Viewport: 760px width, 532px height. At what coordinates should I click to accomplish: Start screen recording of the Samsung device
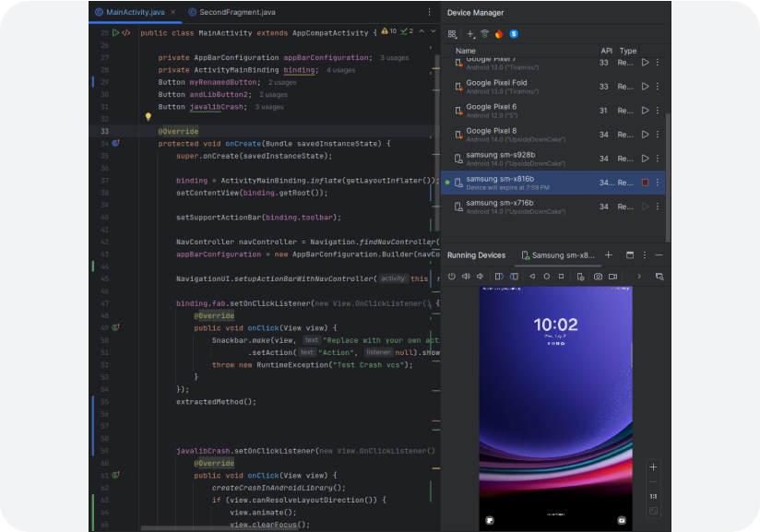click(x=612, y=276)
